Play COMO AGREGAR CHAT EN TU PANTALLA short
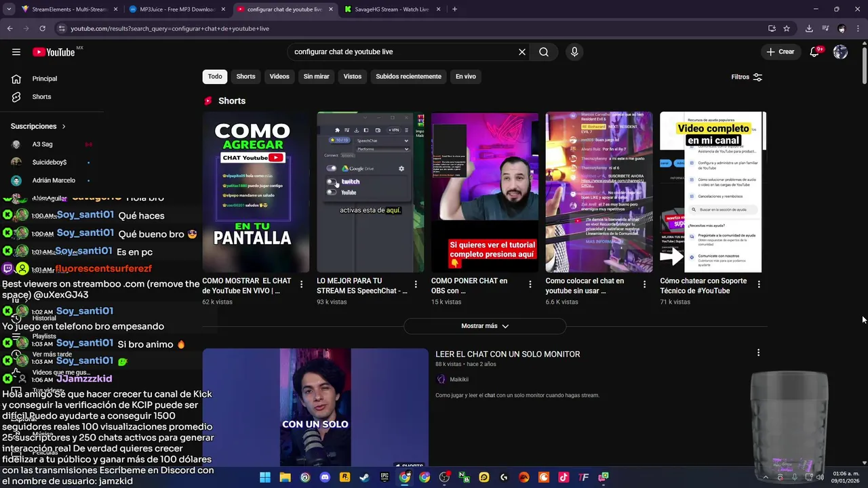This screenshot has width=868, height=488. (256, 192)
